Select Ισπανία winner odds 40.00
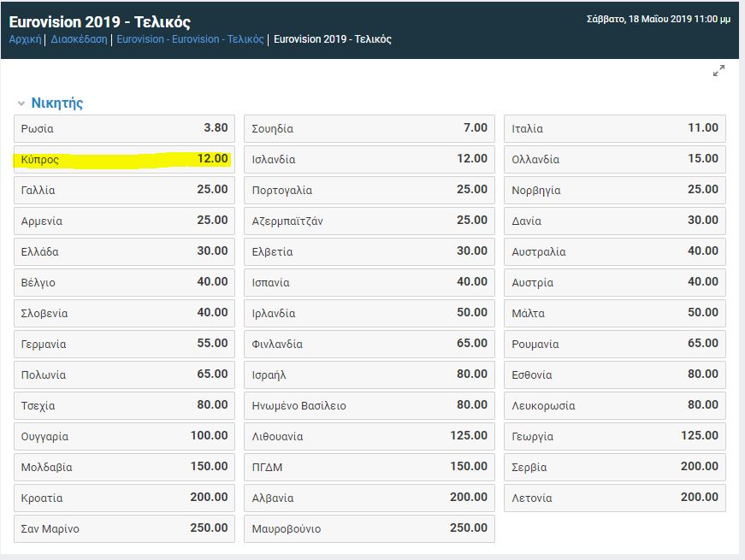This screenshot has height=560, width=745. coord(370,283)
